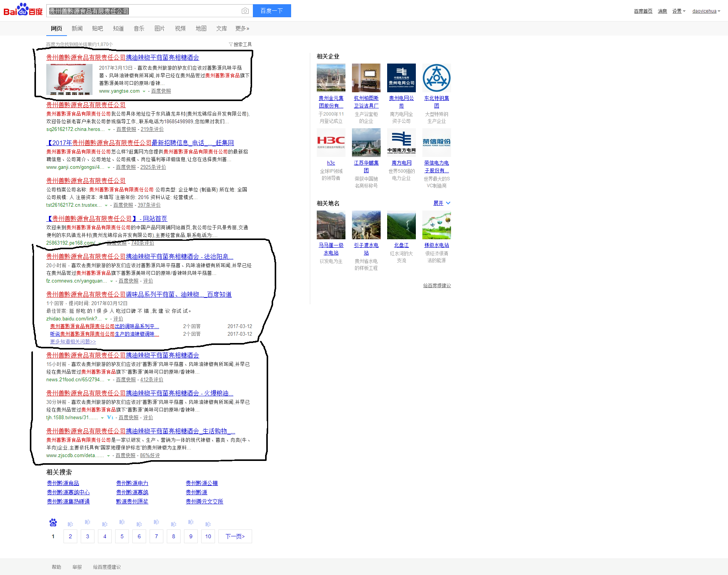The image size is (728, 575).
Task: Expand www.ganji.com result dropdown arrow
Action: point(109,167)
